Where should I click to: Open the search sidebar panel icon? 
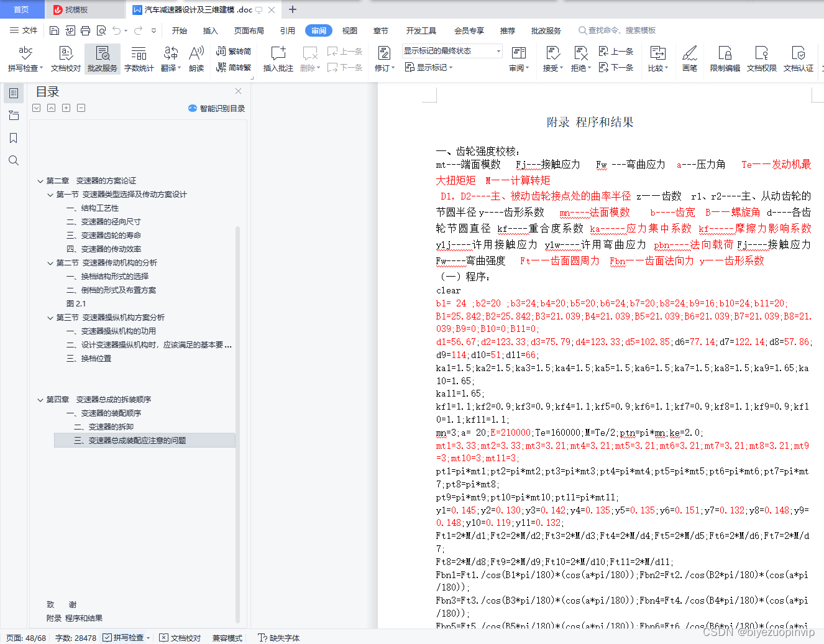pos(13,160)
